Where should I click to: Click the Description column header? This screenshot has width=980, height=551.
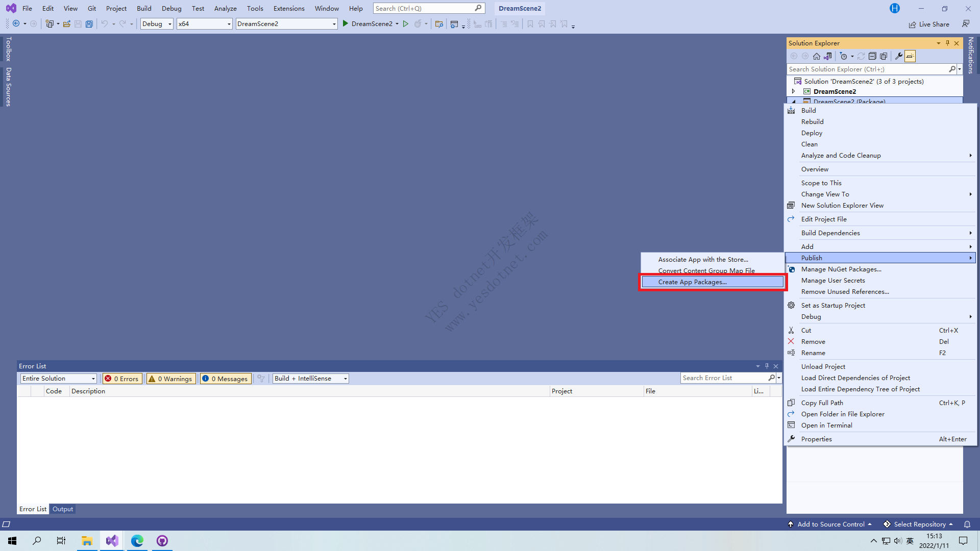tap(309, 391)
